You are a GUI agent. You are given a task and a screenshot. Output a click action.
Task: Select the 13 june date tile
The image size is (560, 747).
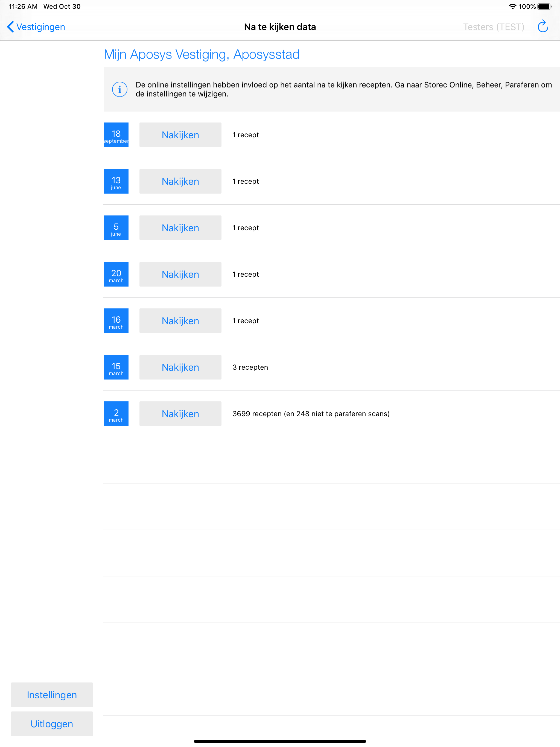[x=116, y=181]
